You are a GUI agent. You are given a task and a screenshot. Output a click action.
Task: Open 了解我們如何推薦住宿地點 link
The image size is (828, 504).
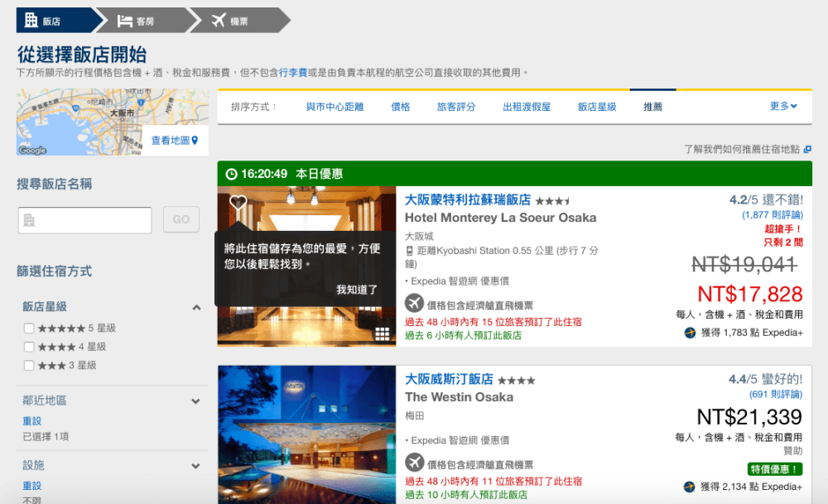[x=742, y=149]
